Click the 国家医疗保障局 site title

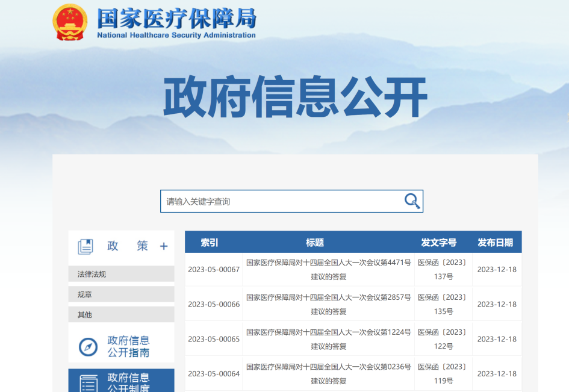[x=177, y=19]
